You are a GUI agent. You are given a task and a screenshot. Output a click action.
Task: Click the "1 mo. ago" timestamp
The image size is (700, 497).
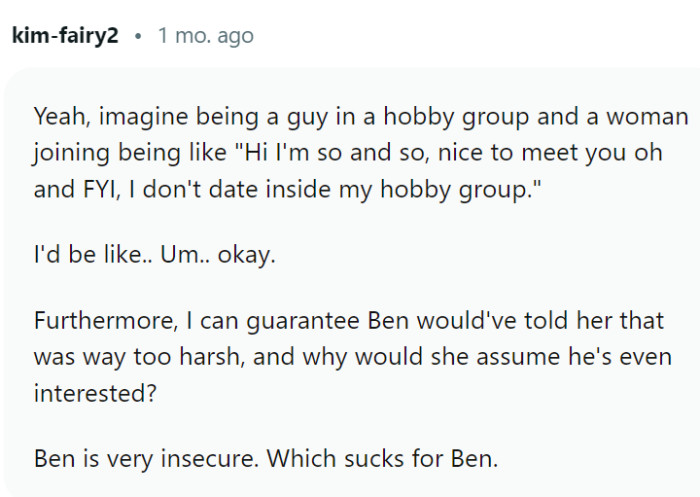tap(206, 36)
